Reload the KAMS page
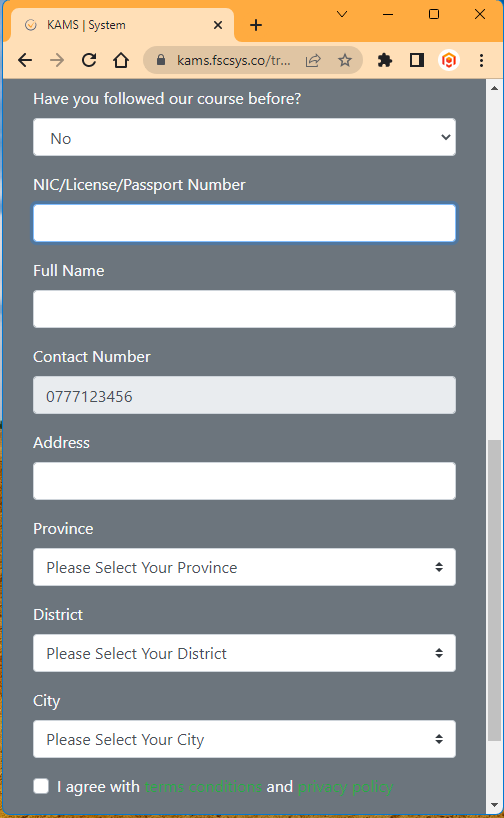The height and width of the screenshot is (818, 504). [89, 61]
